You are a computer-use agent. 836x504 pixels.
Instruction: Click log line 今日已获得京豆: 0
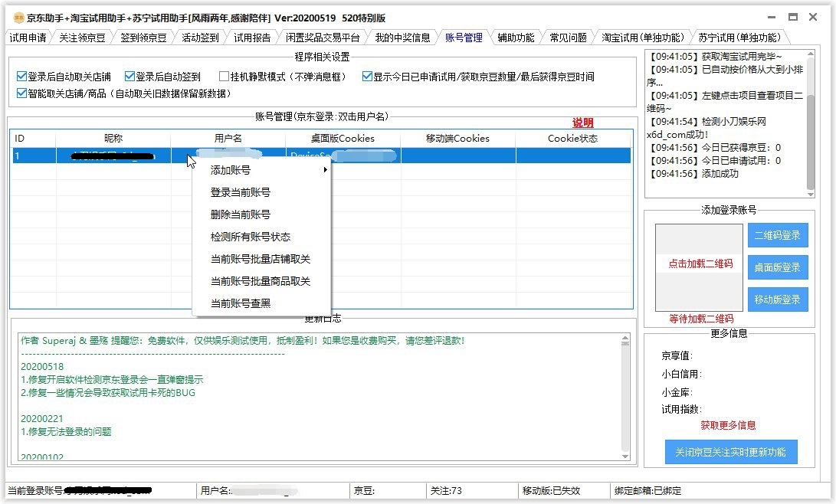click(x=714, y=148)
